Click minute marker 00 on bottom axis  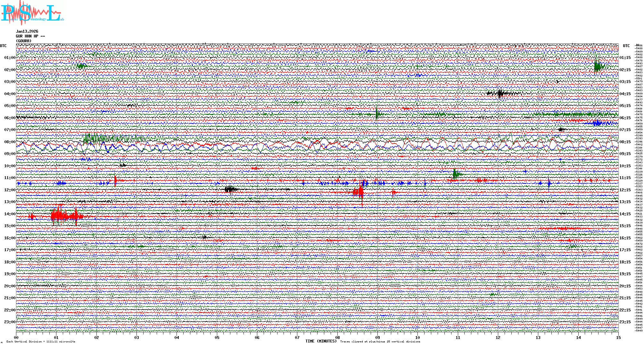pyautogui.click(x=16, y=337)
